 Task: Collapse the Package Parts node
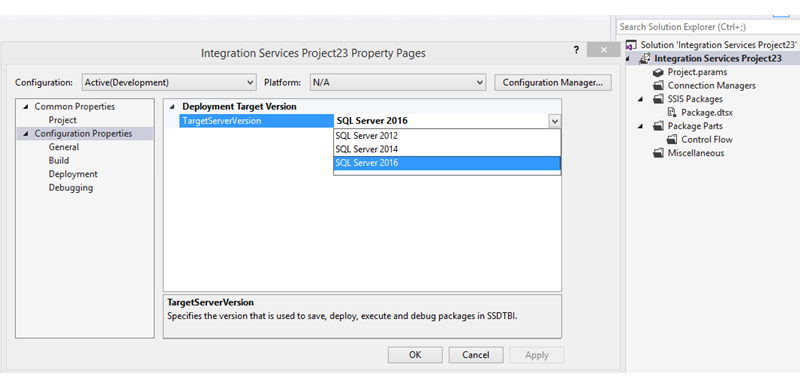click(640, 126)
